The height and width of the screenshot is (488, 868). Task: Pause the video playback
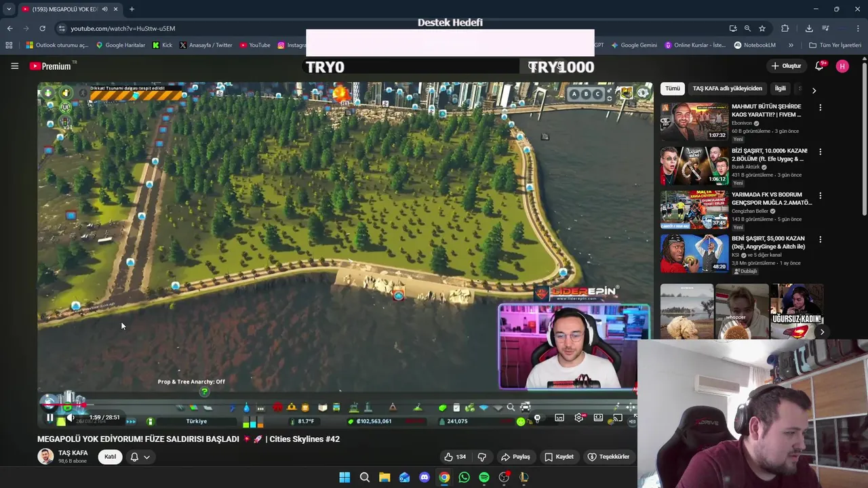[50, 418]
